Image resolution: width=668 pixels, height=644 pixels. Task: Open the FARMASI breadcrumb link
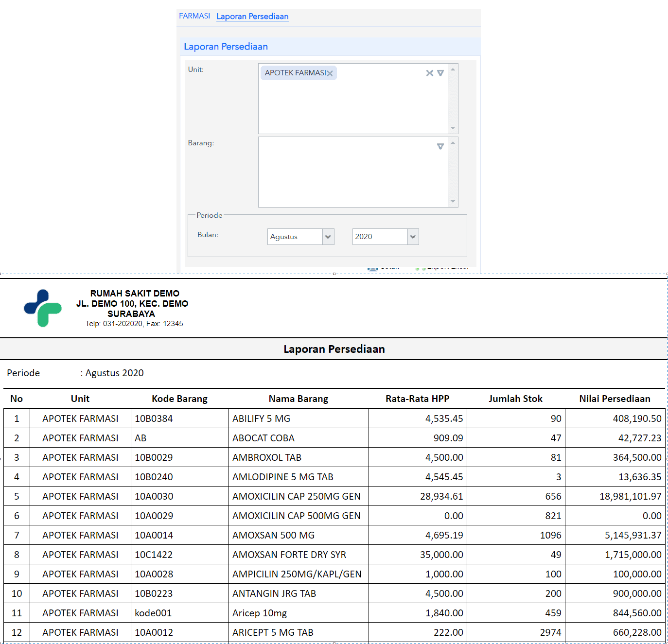click(194, 16)
